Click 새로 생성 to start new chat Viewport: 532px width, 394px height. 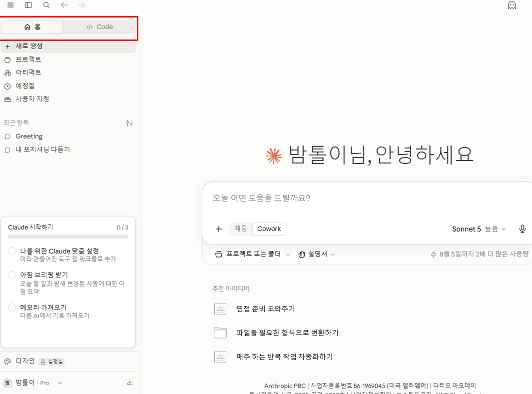[68, 46]
